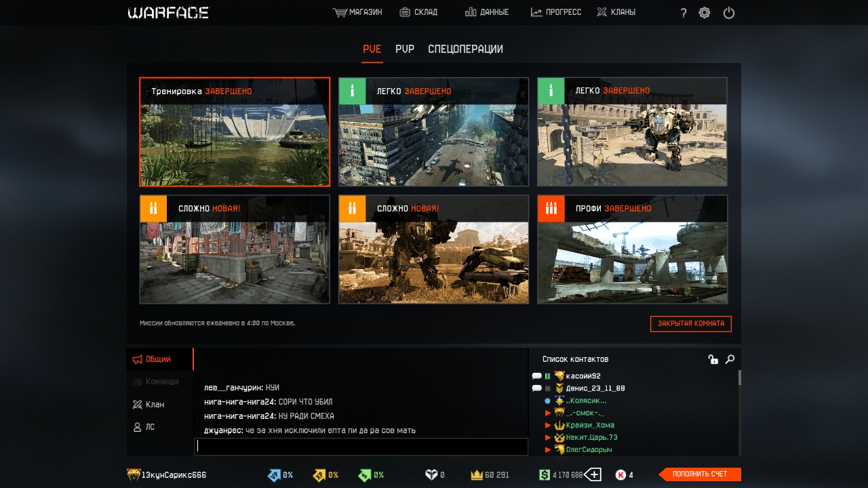Click the green dollar currency icon
Screen dimensions: 868x488
[x=545, y=475]
